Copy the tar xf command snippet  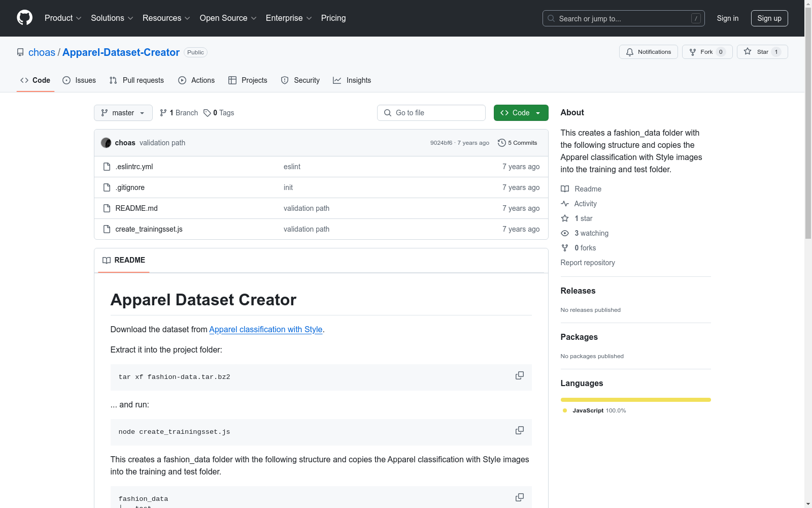pyautogui.click(x=520, y=375)
